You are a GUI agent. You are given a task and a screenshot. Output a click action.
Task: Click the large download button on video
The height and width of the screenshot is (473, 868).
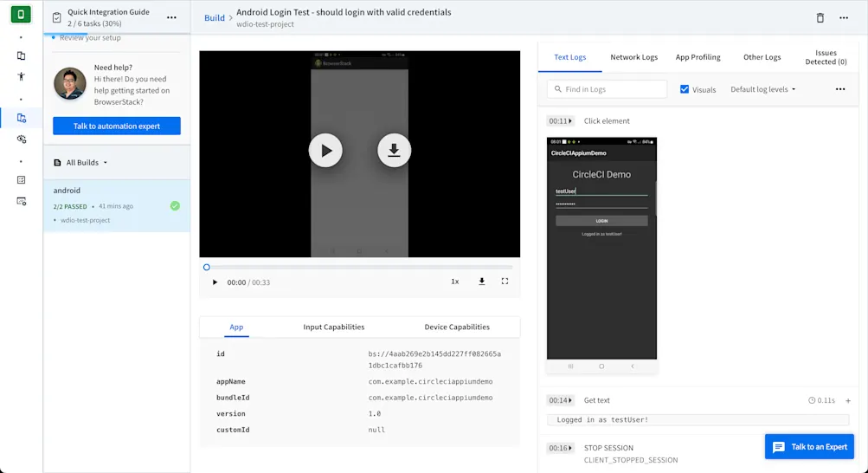point(394,150)
